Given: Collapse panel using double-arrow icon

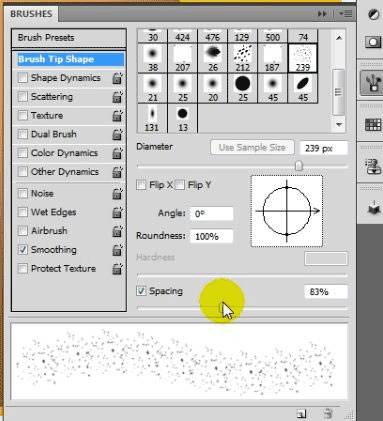Looking at the screenshot, I should tap(322, 14).
